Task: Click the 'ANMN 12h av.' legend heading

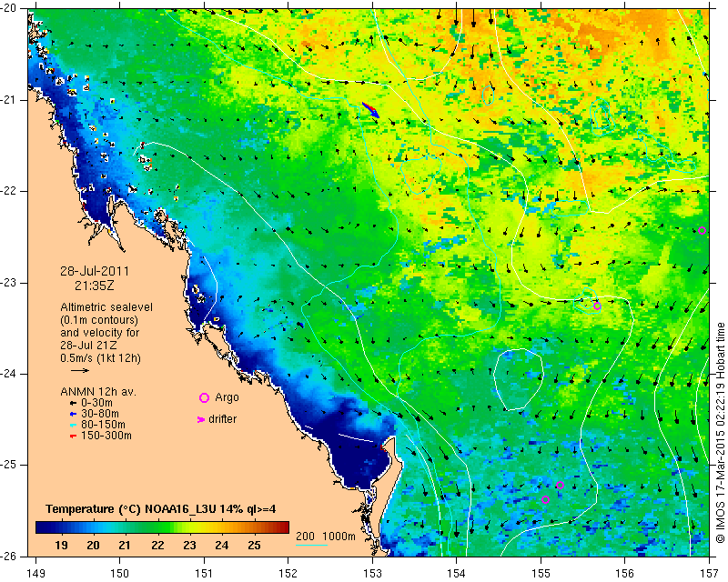Action: pos(98,392)
